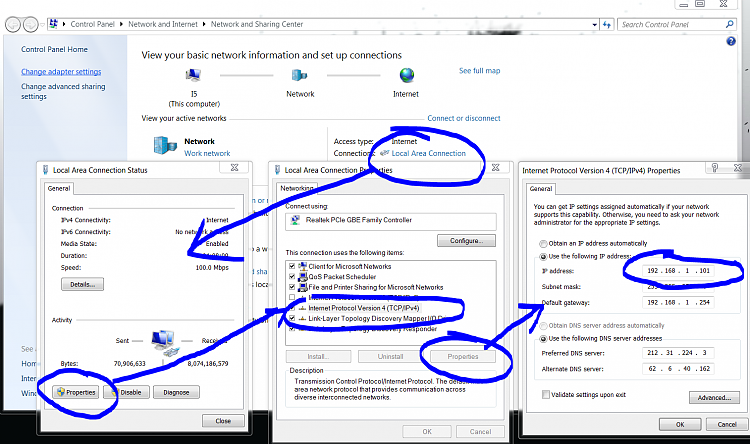Go back using the Explorer back arrow

(13, 24)
